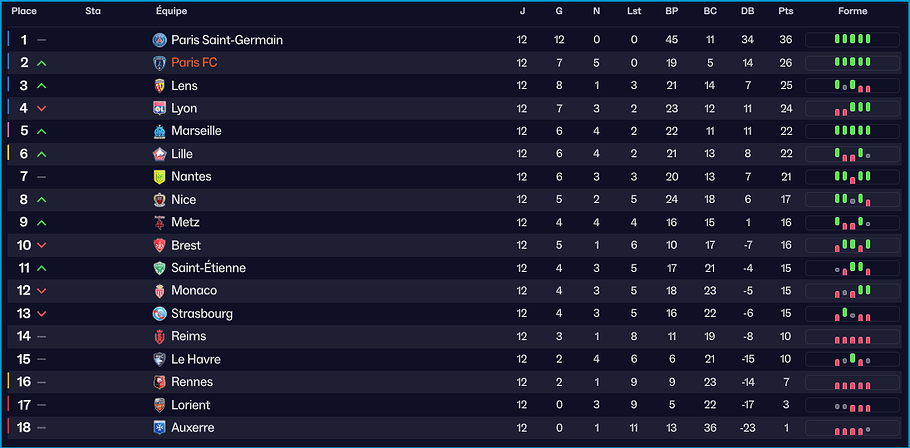Click the green up arrow beside Metz
Viewport: 910px width, 448px height.
point(41,223)
